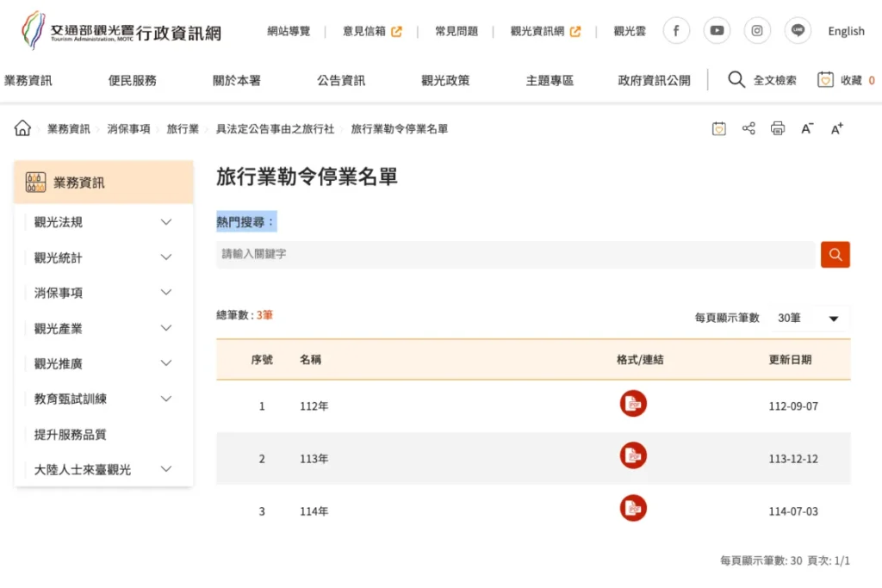
Task: Open the PDF for 114年
Action: (x=633, y=508)
